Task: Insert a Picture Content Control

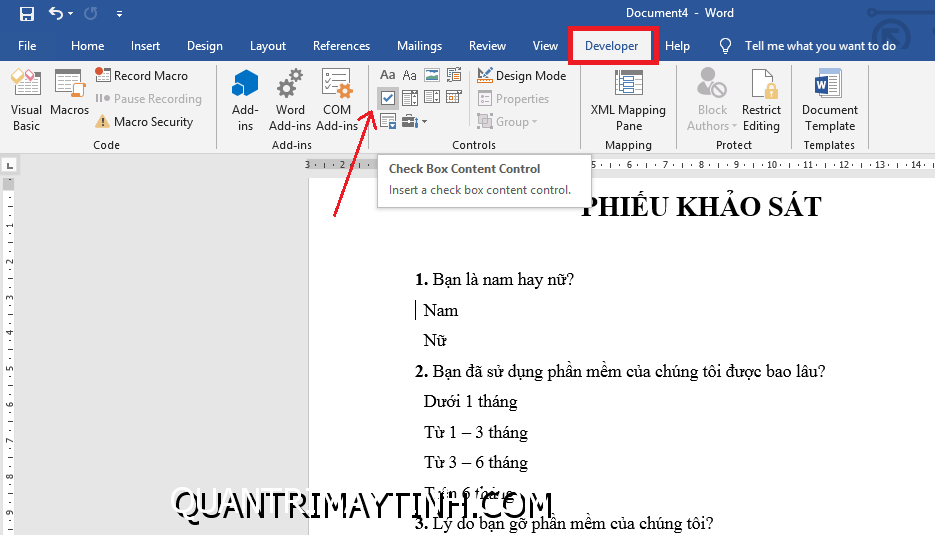Action: click(x=432, y=75)
